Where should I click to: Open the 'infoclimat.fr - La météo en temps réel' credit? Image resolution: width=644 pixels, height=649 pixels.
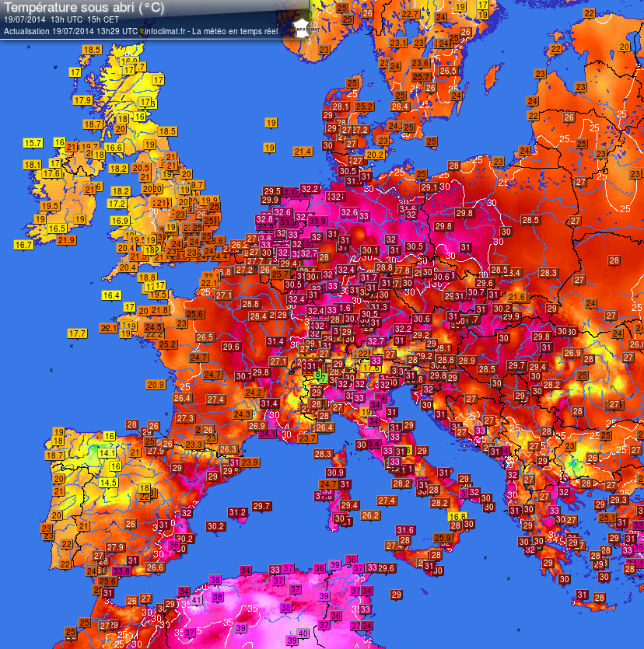click(x=211, y=31)
